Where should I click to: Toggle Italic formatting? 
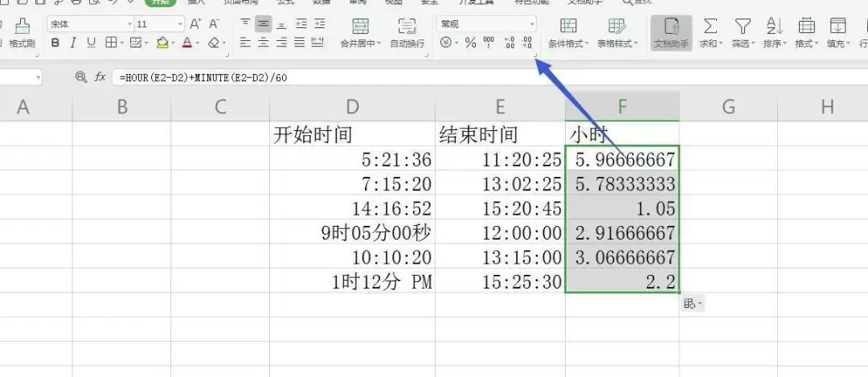click(x=72, y=43)
